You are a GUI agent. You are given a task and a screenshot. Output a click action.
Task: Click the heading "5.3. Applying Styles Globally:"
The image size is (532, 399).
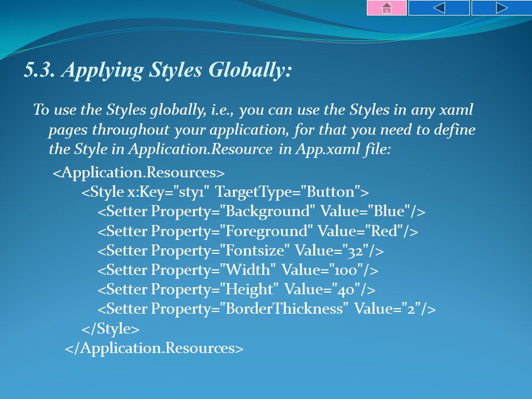click(x=158, y=70)
